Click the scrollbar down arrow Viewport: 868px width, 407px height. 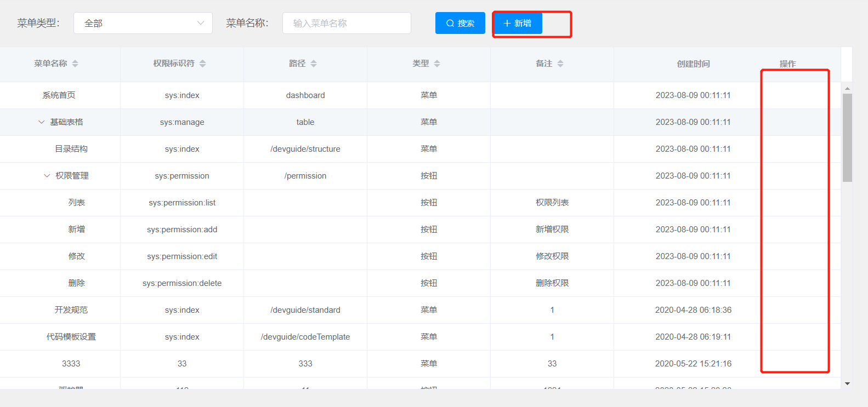[847, 383]
